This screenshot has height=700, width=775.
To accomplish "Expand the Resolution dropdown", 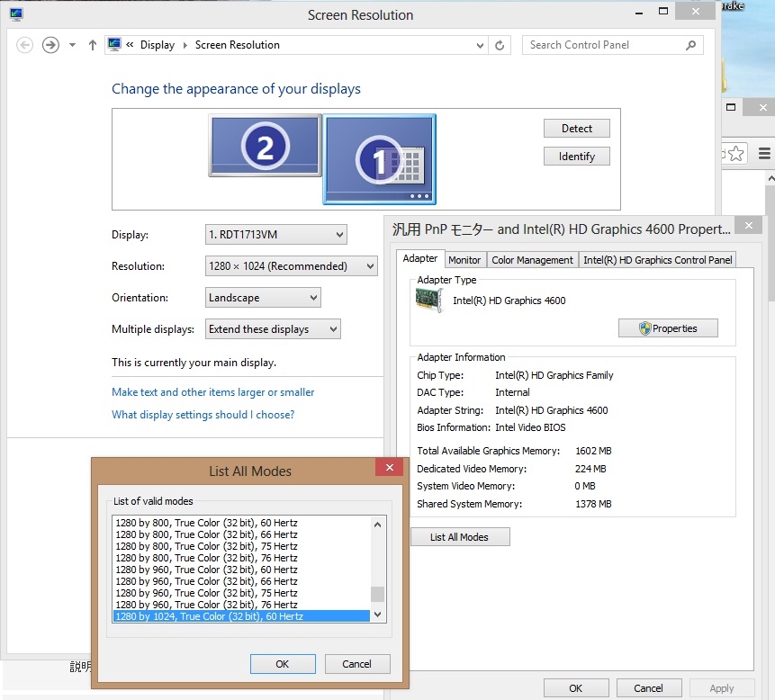I will pyautogui.click(x=292, y=266).
